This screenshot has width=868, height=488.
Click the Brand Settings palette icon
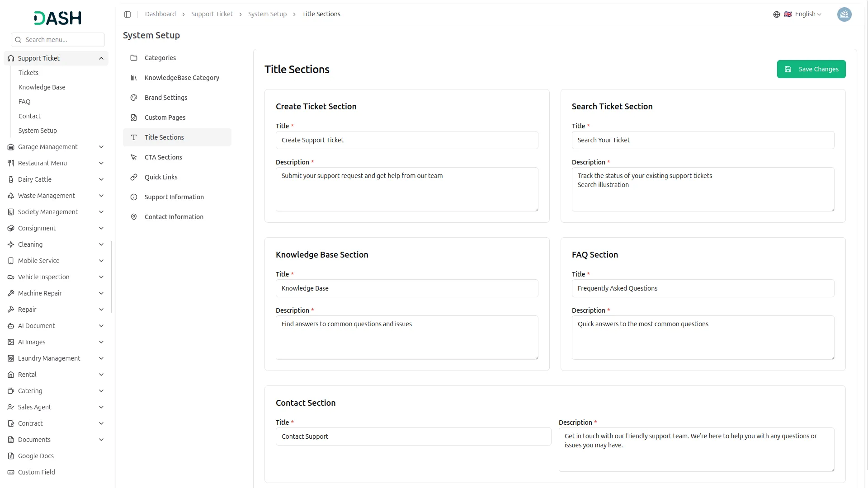click(134, 98)
